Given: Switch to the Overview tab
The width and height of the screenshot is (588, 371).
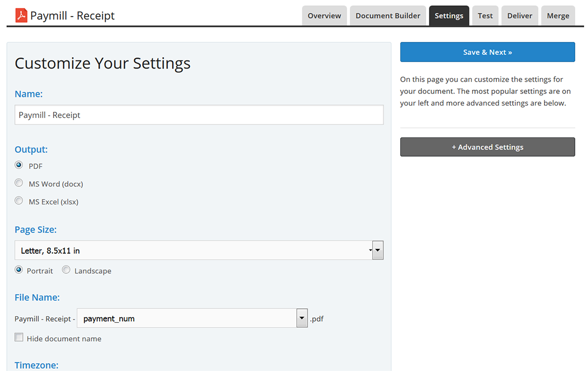Looking at the screenshot, I should (x=324, y=16).
